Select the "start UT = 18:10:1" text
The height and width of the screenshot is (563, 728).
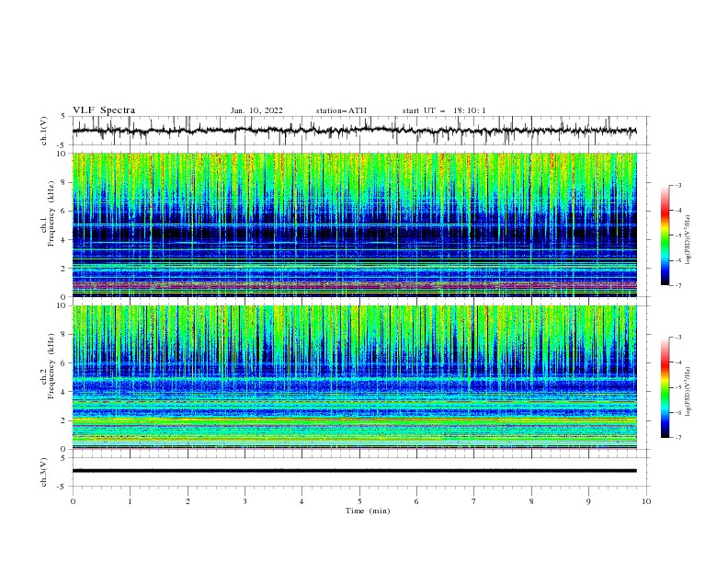[x=443, y=110]
